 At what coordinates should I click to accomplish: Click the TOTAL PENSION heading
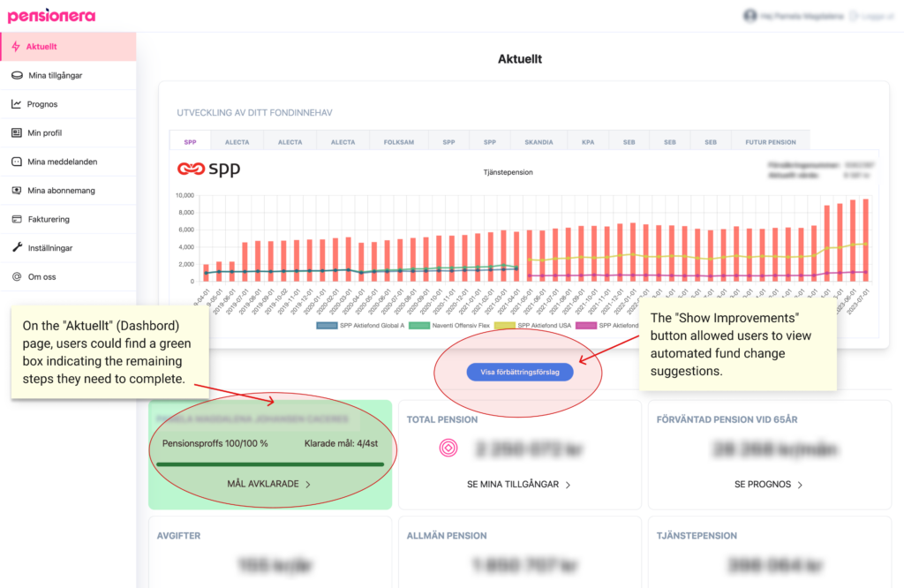442,419
